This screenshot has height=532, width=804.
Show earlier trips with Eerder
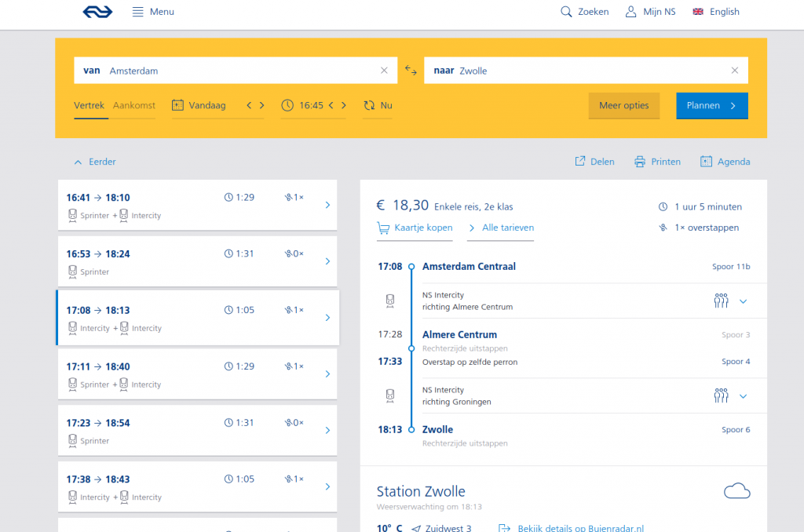[95, 162]
